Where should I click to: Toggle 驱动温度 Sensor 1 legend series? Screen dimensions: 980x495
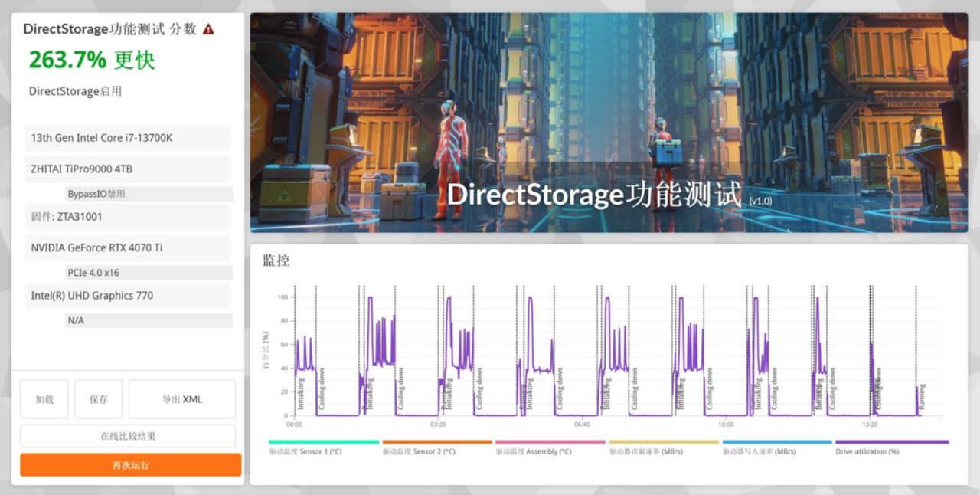(324, 447)
